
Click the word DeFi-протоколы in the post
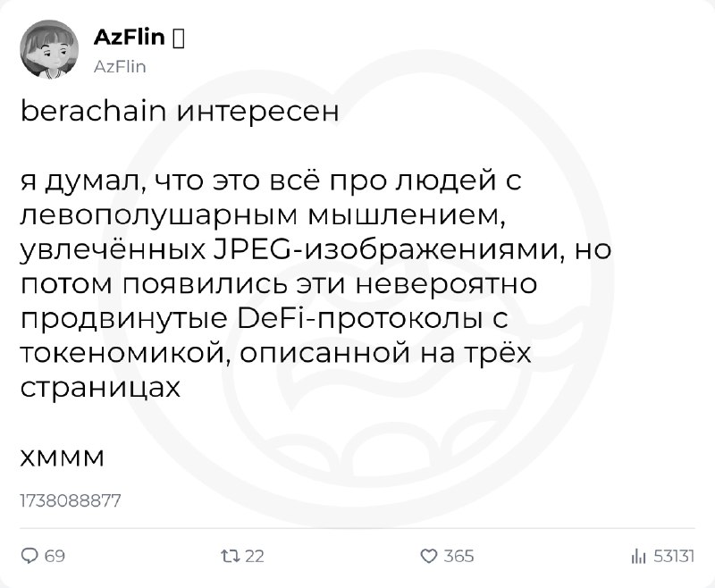coord(360,318)
